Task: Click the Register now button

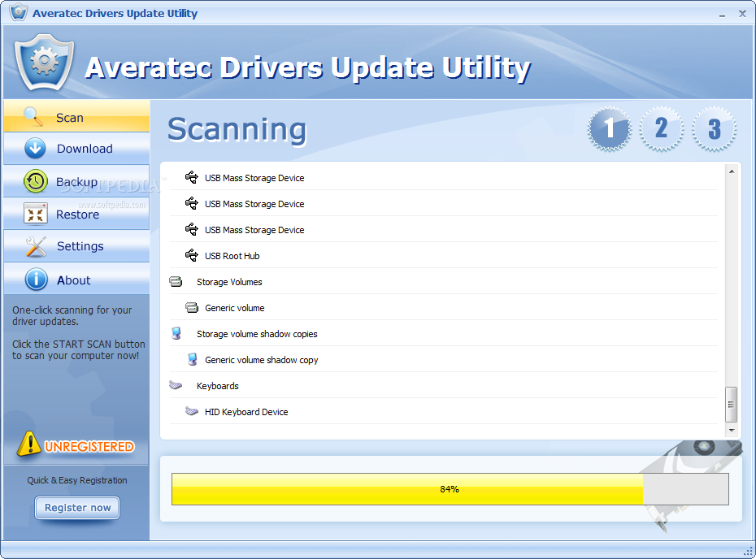Action: (x=77, y=508)
